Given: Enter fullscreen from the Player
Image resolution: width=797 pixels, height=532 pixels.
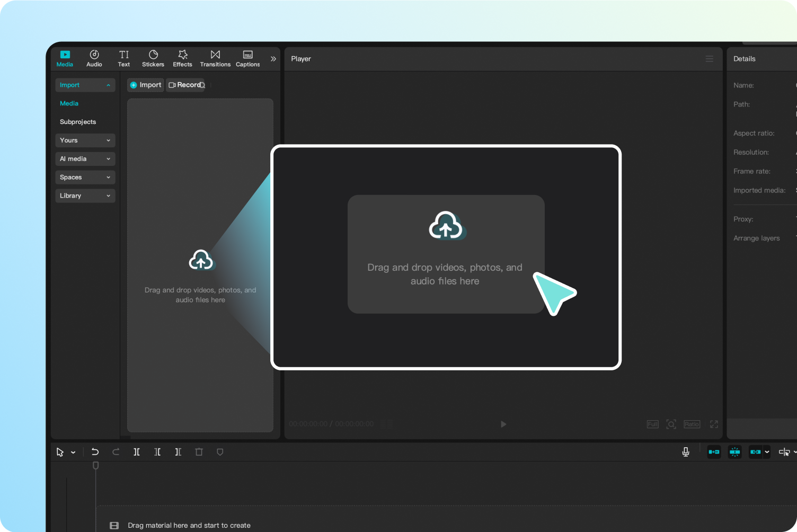Looking at the screenshot, I should (x=714, y=424).
